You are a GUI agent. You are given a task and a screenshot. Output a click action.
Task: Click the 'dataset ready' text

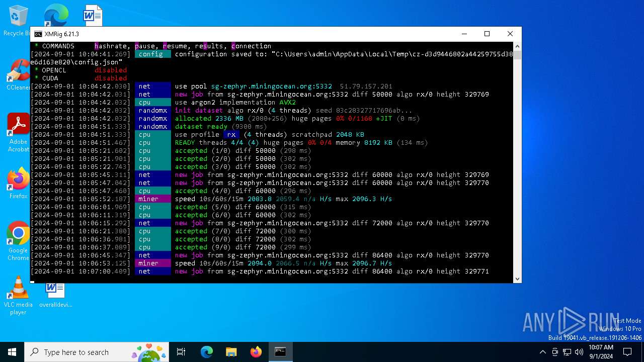point(201,127)
